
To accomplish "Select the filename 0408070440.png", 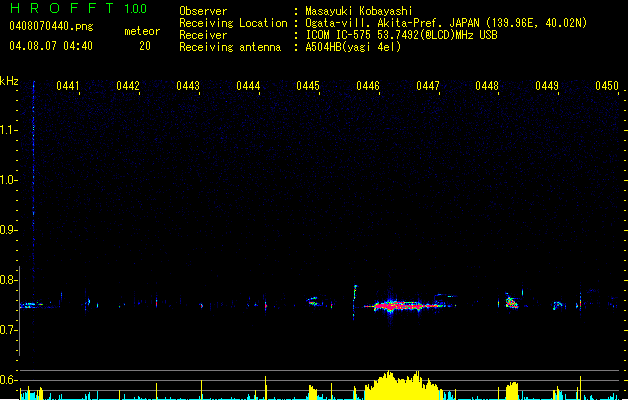I will (x=51, y=26).
